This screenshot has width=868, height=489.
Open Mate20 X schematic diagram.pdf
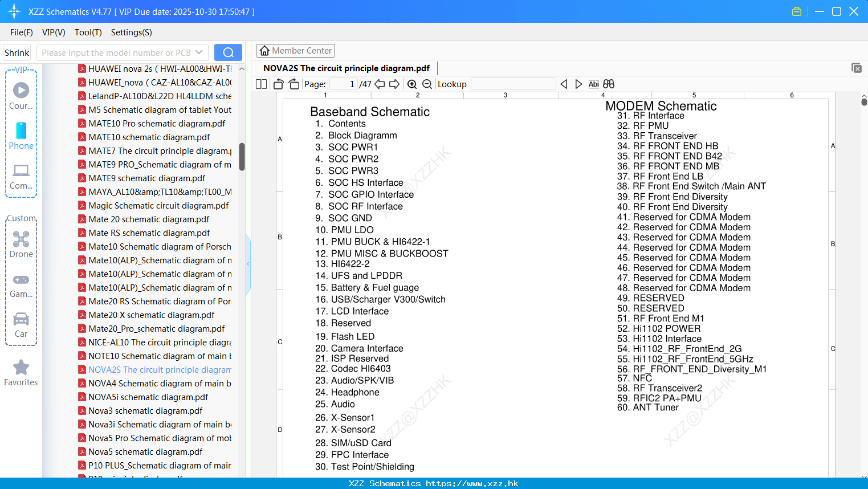[152, 315]
